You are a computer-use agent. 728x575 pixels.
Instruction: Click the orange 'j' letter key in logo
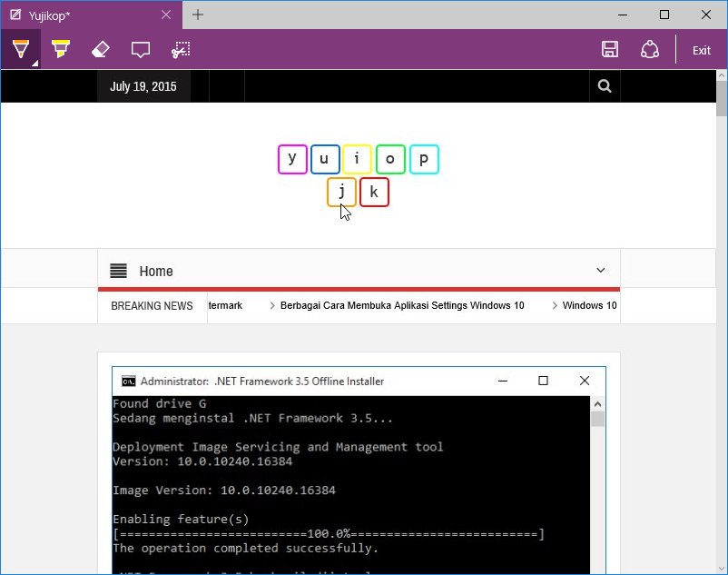pyautogui.click(x=341, y=192)
